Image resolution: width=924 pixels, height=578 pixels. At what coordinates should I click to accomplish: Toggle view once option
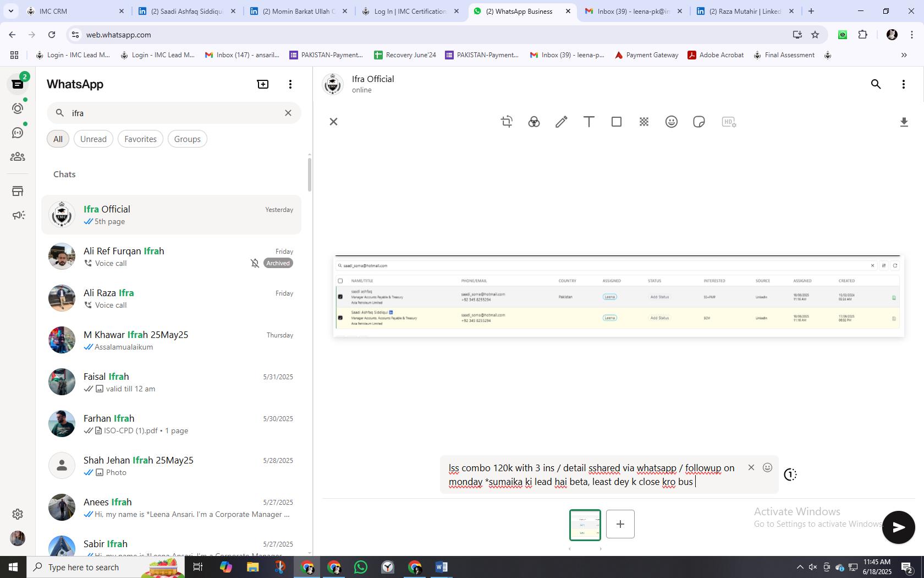pos(790,475)
